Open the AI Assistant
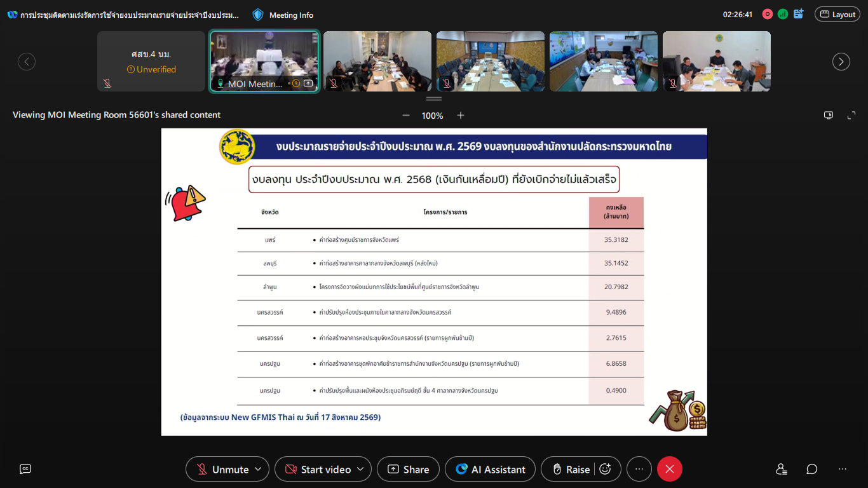Viewport: 868px width, 488px height. (x=490, y=470)
